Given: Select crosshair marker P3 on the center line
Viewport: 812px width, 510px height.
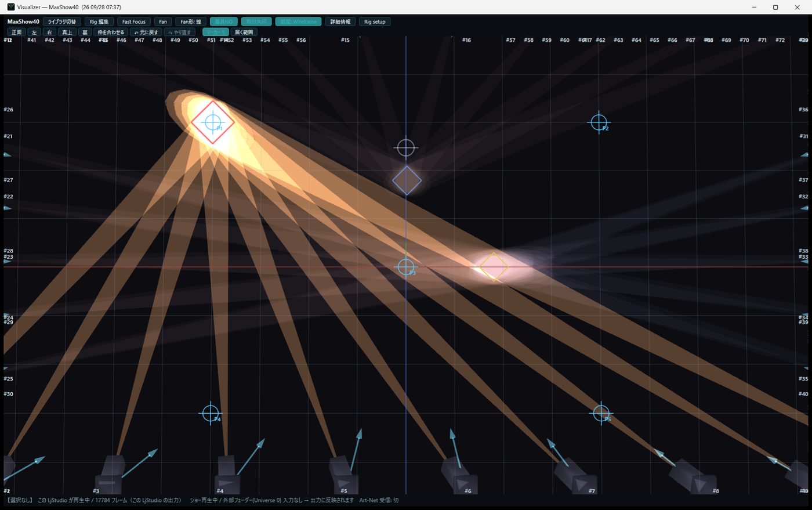Looking at the screenshot, I should [x=406, y=267].
